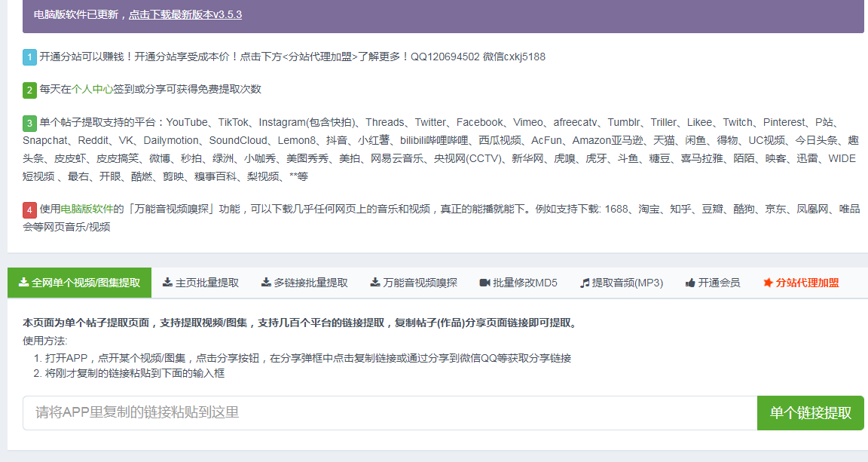Viewport: 868px width, 462px height.
Task: Select the 全网单个视频/图集提取 tab
Action: (x=79, y=283)
